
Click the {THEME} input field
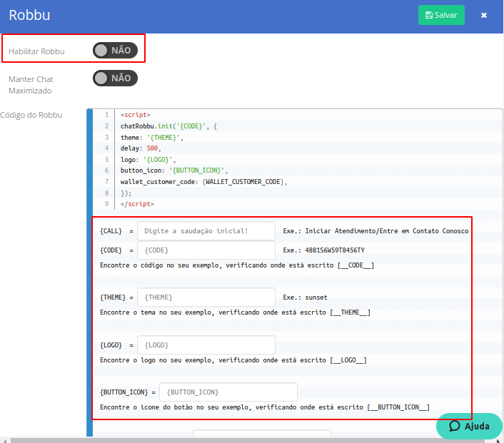(206, 297)
